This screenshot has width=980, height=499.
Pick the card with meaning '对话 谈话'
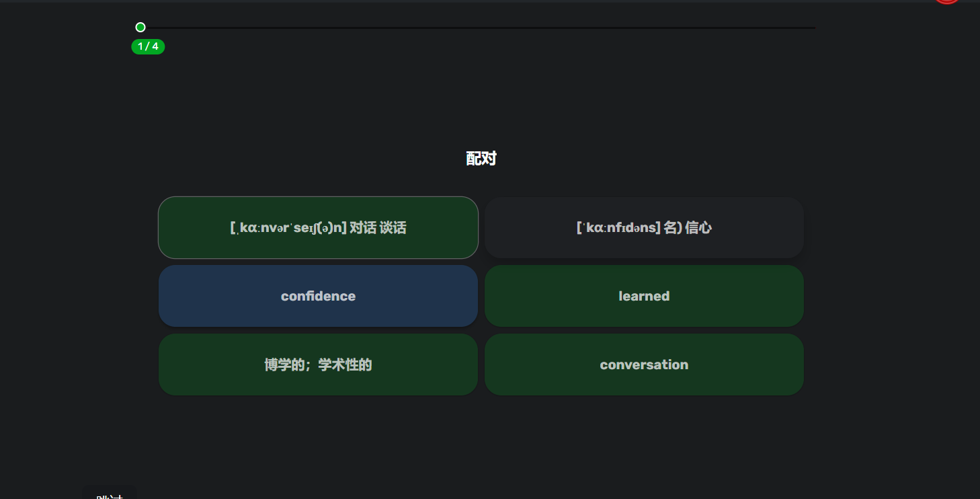pyautogui.click(x=318, y=227)
